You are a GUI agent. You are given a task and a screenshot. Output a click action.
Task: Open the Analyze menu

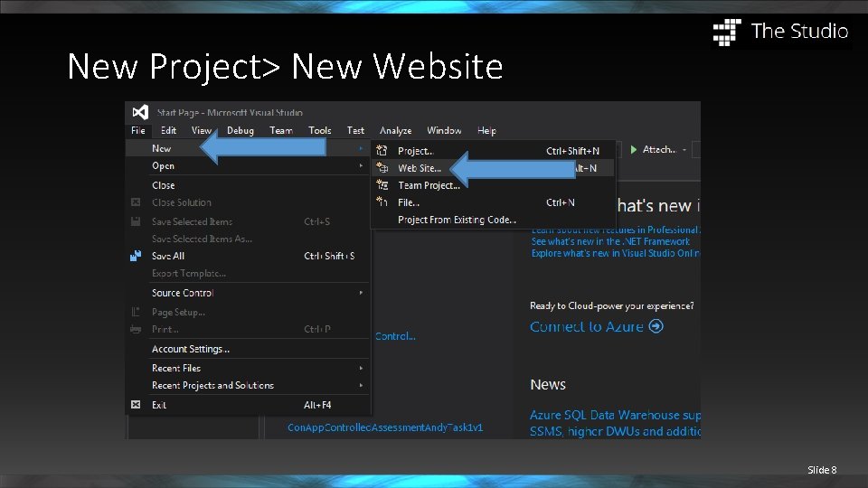point(395,130)
